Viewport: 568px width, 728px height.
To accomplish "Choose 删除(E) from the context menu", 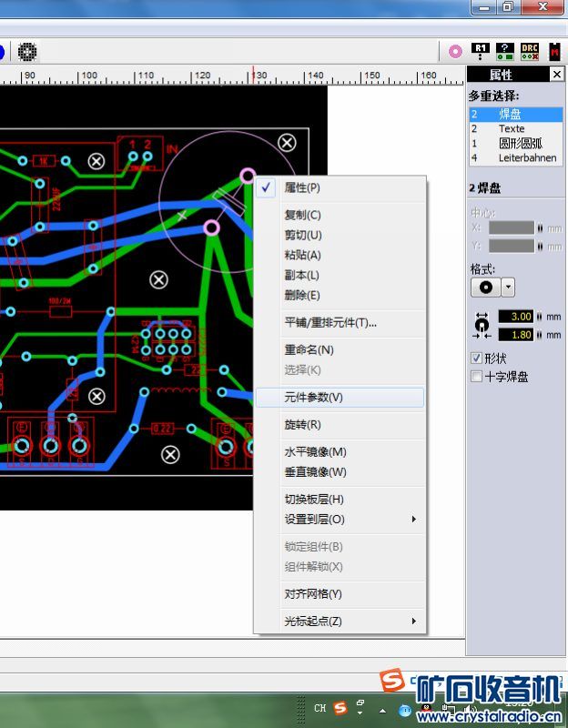I will pyautogui.click(x=340, y=295).
